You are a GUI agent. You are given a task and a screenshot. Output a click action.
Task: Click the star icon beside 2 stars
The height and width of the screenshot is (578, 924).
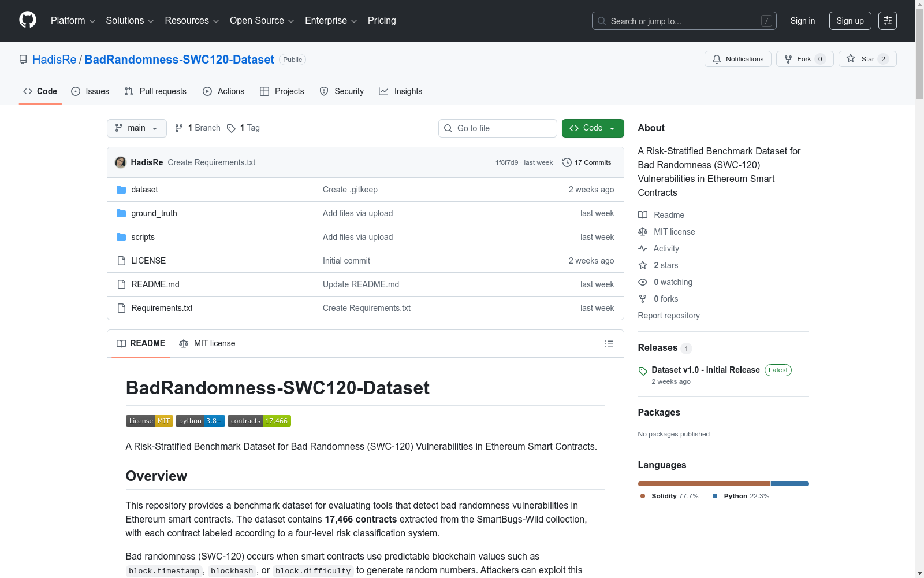(x=643, y=265)
